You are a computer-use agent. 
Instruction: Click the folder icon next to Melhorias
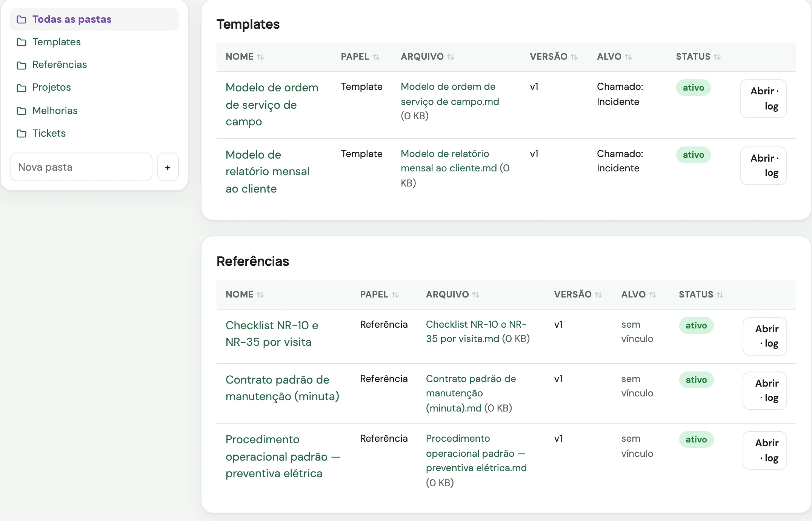tap(22, 111)
